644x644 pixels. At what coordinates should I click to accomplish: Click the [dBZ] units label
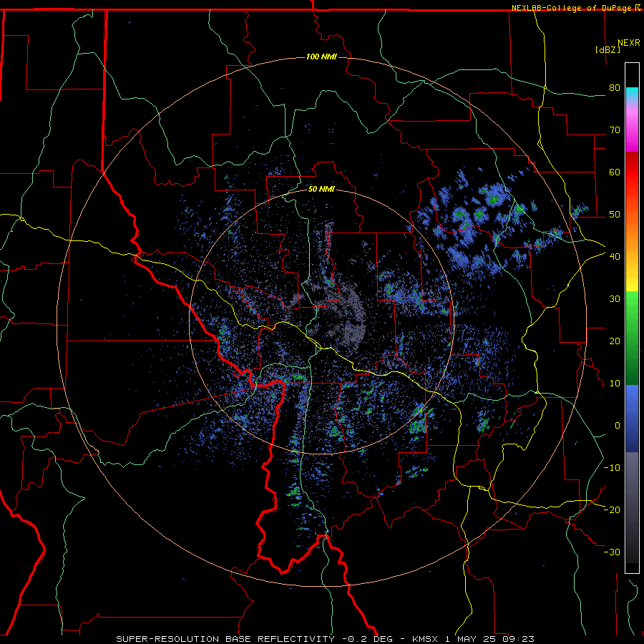tap(608, 49)
